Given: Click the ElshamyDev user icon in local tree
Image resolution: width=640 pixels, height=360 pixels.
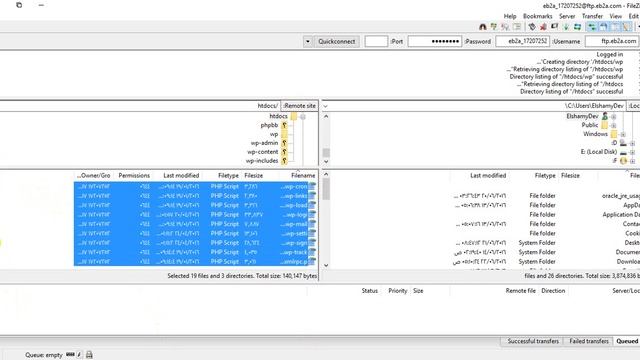Looking at the screenshot, I should click(605, 116).
